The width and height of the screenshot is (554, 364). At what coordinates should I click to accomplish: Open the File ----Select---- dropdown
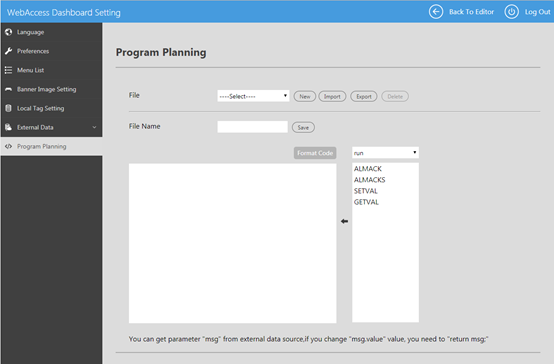[x=253, y=96]
